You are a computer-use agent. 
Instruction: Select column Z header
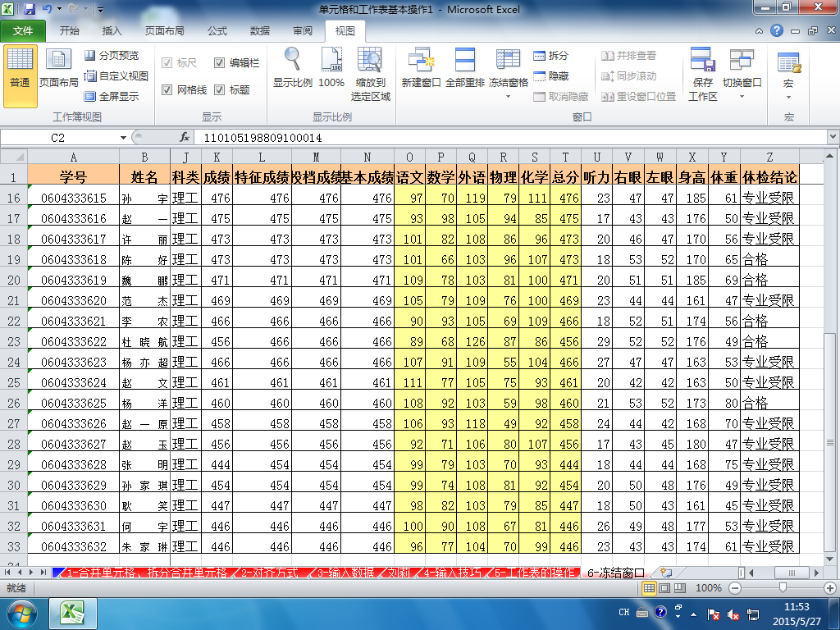point(769,157)
